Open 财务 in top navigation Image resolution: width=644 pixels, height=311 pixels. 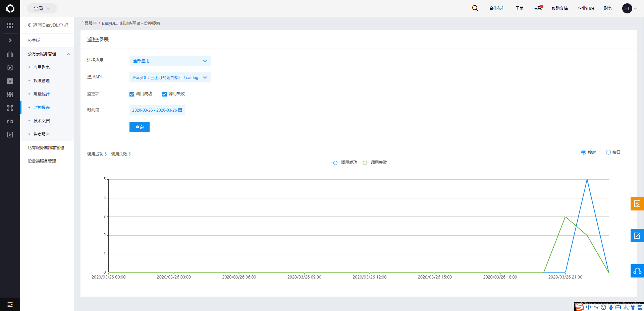[608, 8]
